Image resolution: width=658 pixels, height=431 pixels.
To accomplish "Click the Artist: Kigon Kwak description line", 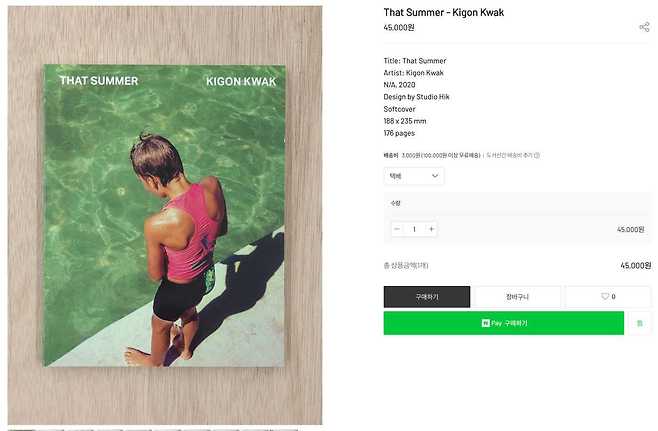I will [x=413, y=73].
